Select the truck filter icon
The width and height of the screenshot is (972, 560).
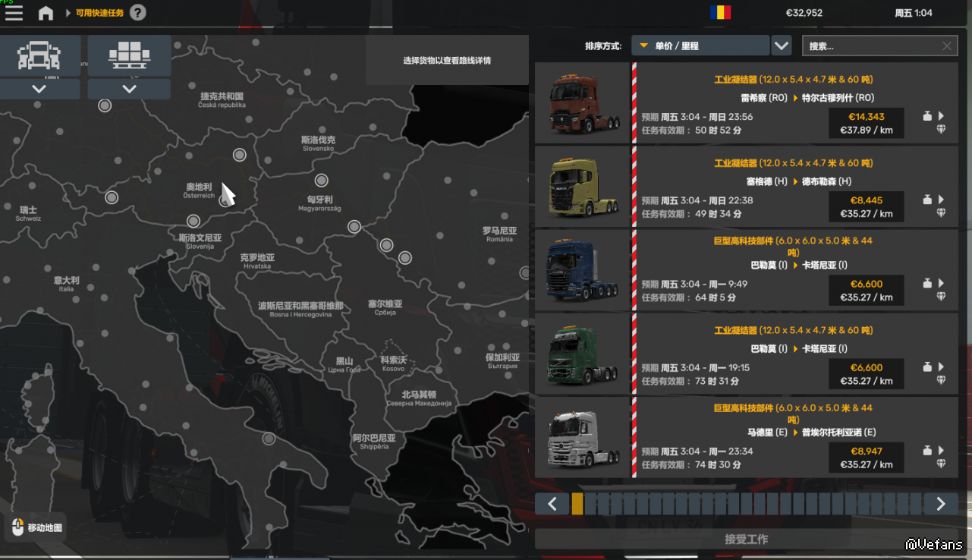click(x=39, y=55)
